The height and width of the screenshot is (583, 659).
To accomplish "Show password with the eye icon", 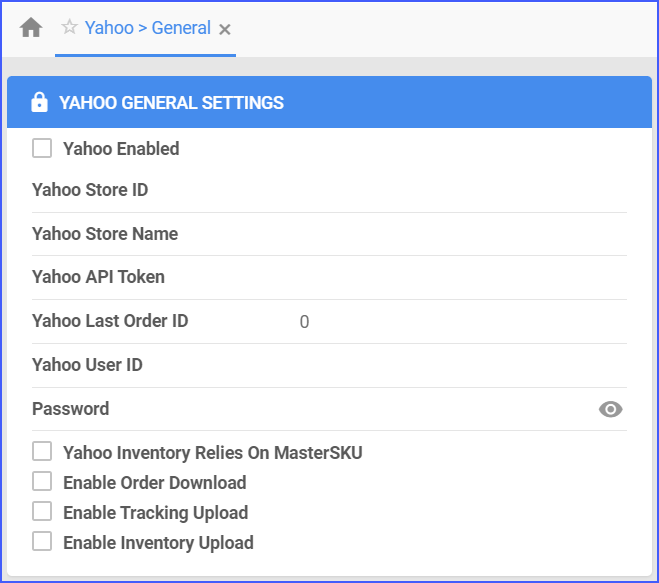I will (610, 409).
